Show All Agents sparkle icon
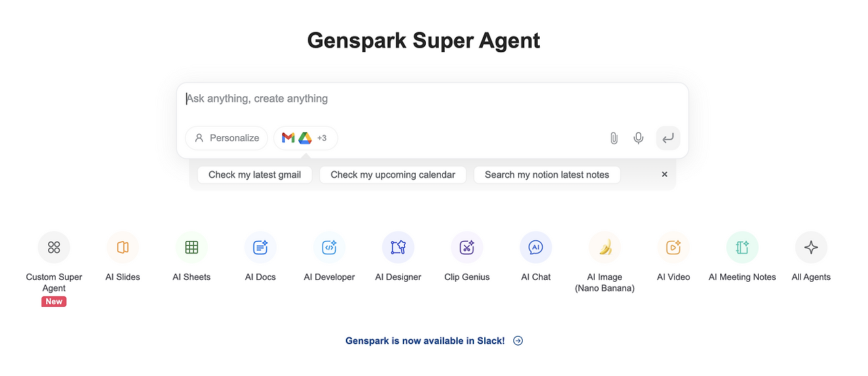Image resolution: width=868 pixels, height=376 pixels. [811, 247]
